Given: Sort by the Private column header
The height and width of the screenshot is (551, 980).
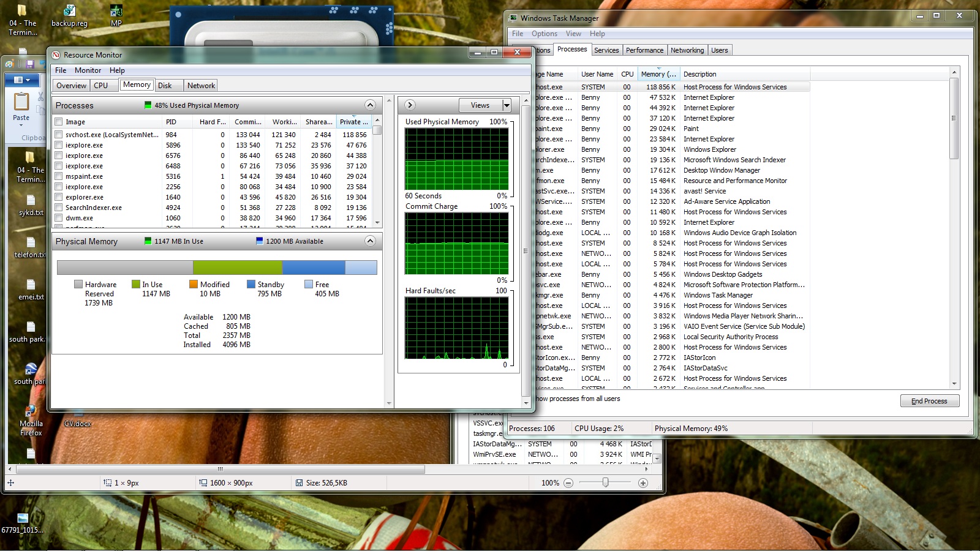Looking at the screenshot, I should click(x=354, y=122).
